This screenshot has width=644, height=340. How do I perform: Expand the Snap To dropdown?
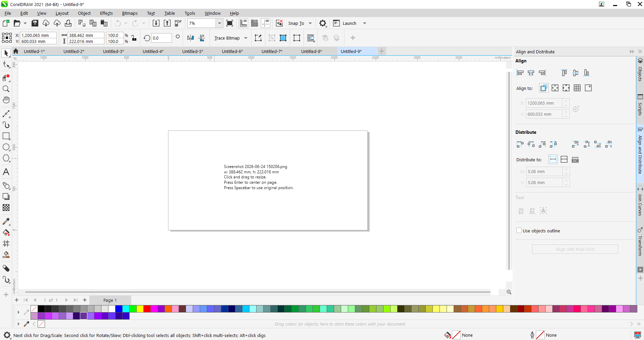pyautogui.click(x=310, y=23)
